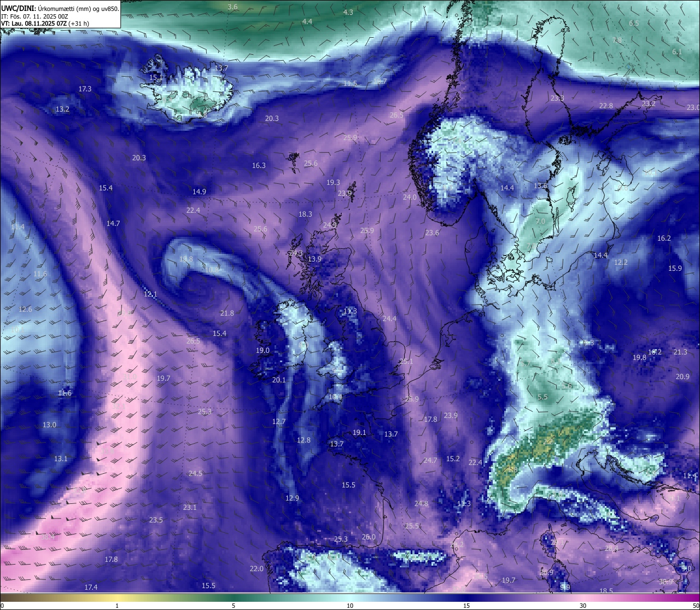Select the 23.6 value label
Screen dimensions: 700x610
point(432,233)
